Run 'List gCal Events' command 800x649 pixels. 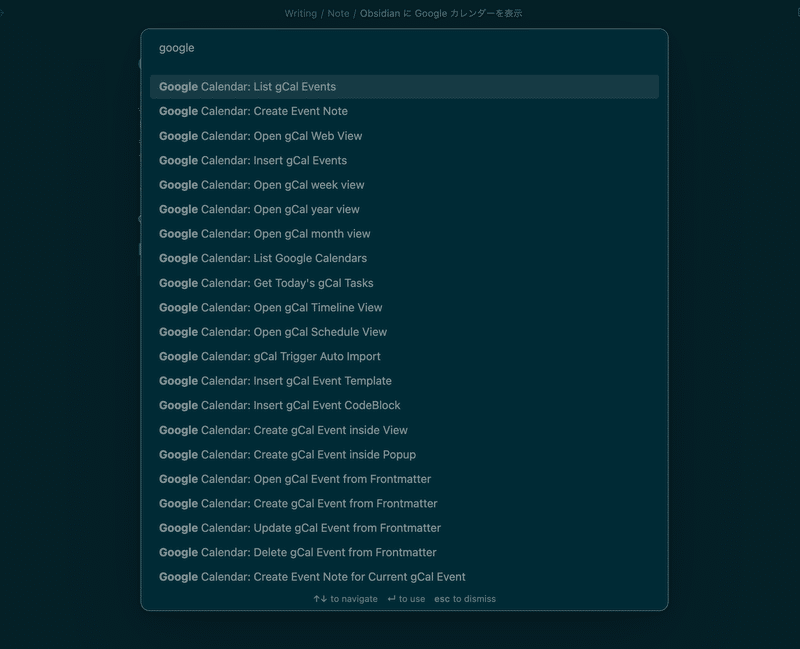(x=404, y=87)
